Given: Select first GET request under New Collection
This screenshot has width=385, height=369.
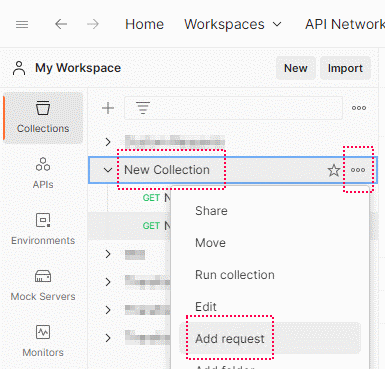Looking at the screenshot, I should [157, 198].
